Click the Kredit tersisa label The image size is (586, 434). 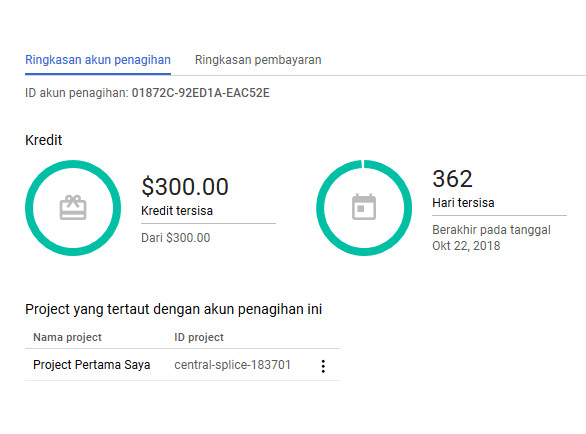[177, 211]
